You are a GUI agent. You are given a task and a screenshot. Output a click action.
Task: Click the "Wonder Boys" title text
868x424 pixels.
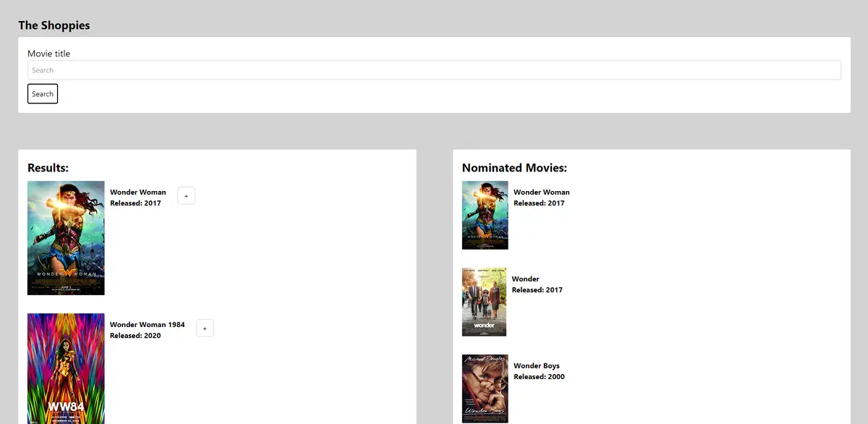(537, 366)
